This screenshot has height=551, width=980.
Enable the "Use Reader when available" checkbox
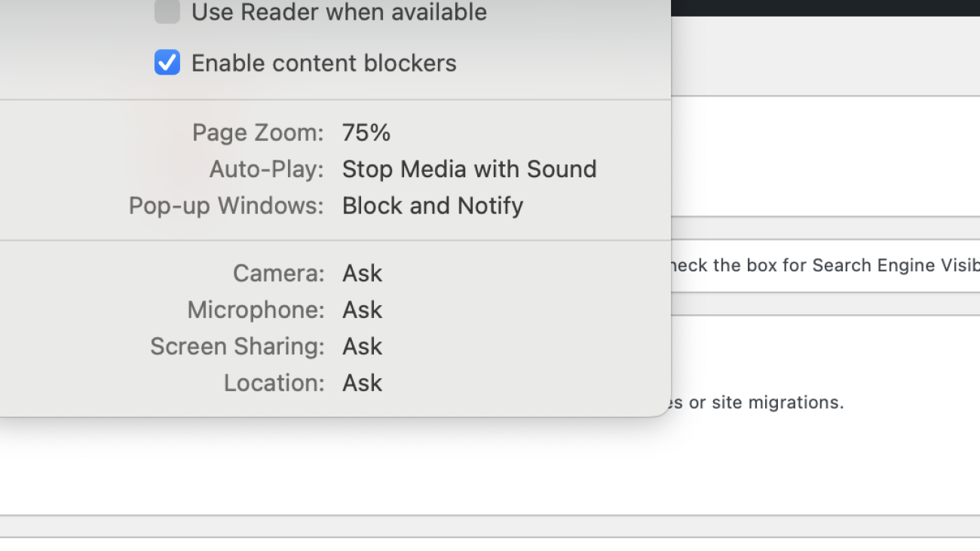coord(167,12)
